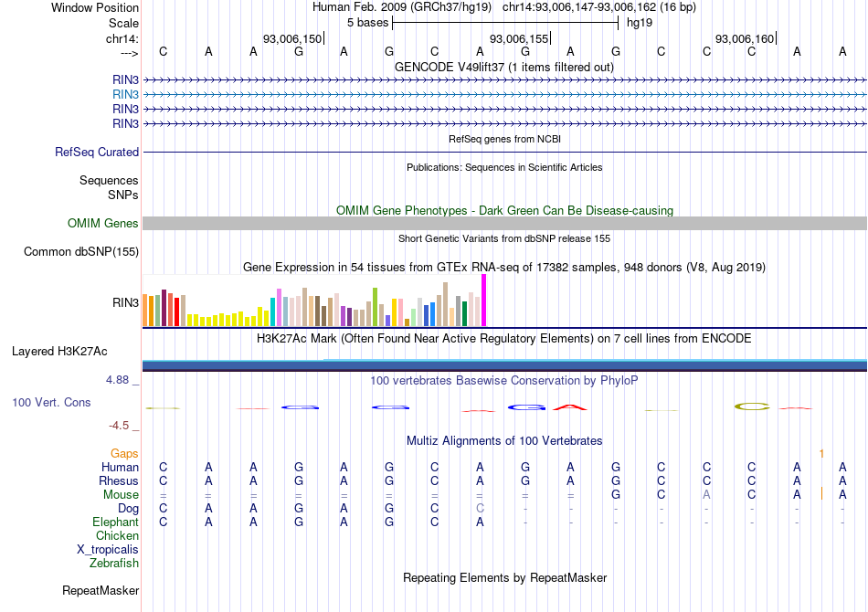Click the 93,006,160 coordinate marker

pos(745,38)
